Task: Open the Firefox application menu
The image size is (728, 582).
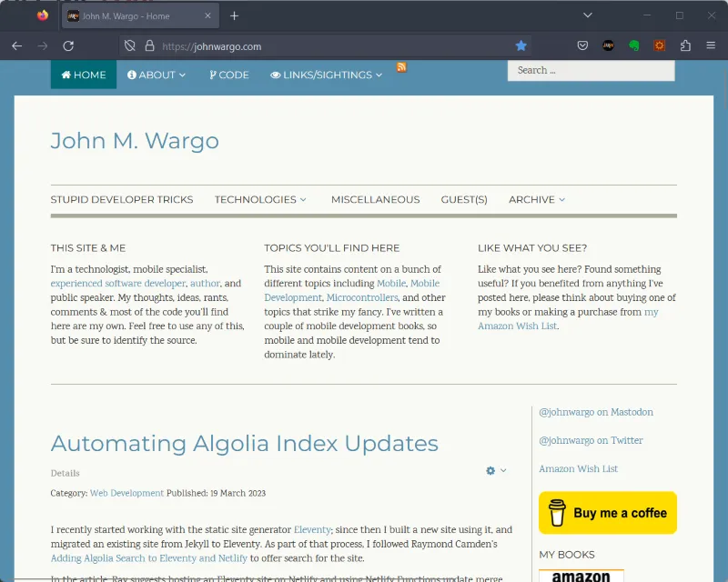Action: [x=711, y=45]
